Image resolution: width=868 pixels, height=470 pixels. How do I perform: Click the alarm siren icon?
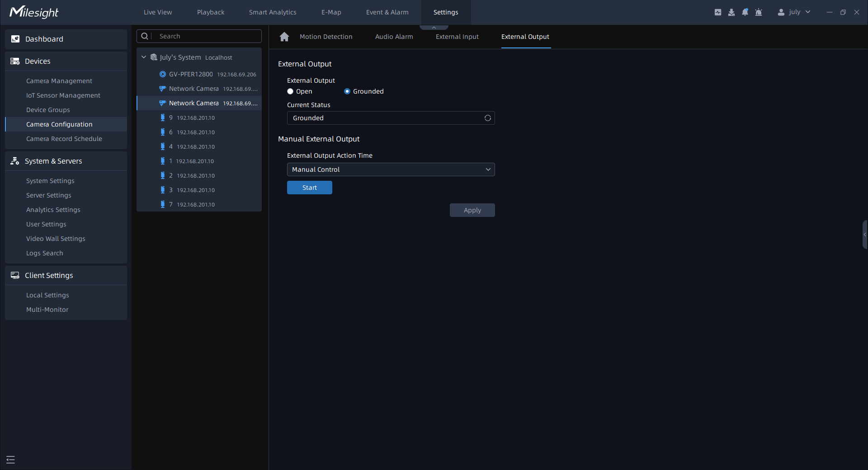click(759, 12)
